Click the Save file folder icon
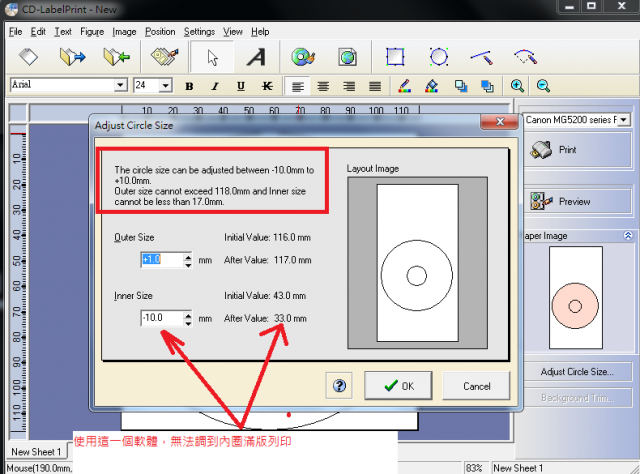The image size is (640, 474). (116, 57)
